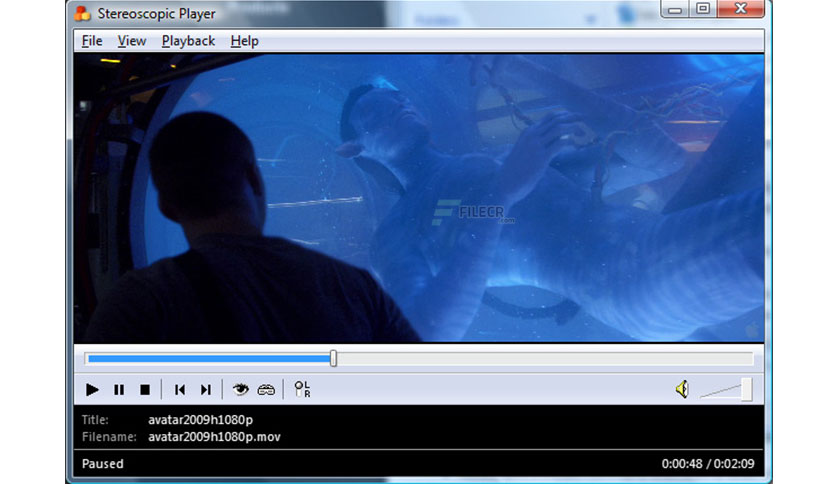This screenshot has height=484, width=836.
Task: Open the File menu
Action: pos(92,41)
